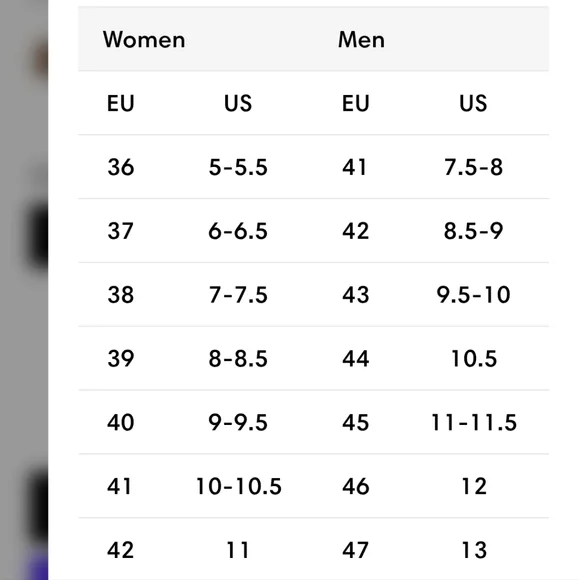The image size is (579, 580).
Task: Select Women's EU size 38
Action: tap(121, 295)
